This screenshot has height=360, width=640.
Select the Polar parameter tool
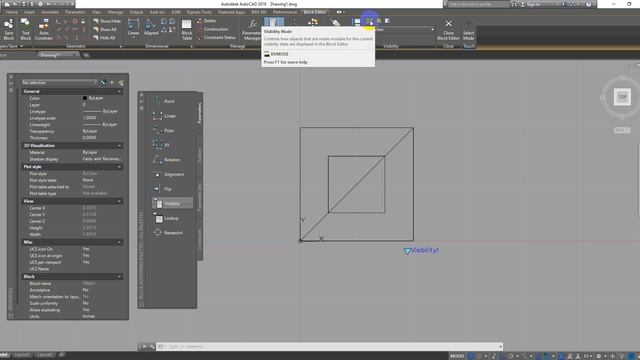pyautogui.click(x=164, y=130)
